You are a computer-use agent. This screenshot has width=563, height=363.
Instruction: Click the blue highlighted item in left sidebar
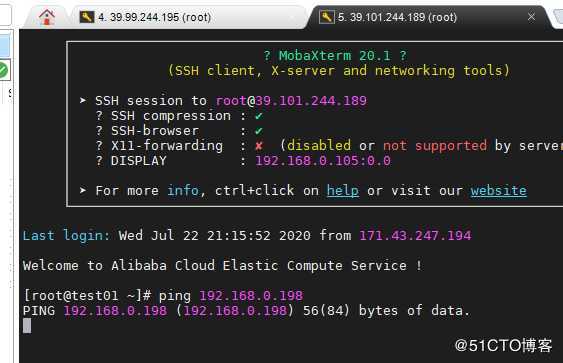point(5,46)
